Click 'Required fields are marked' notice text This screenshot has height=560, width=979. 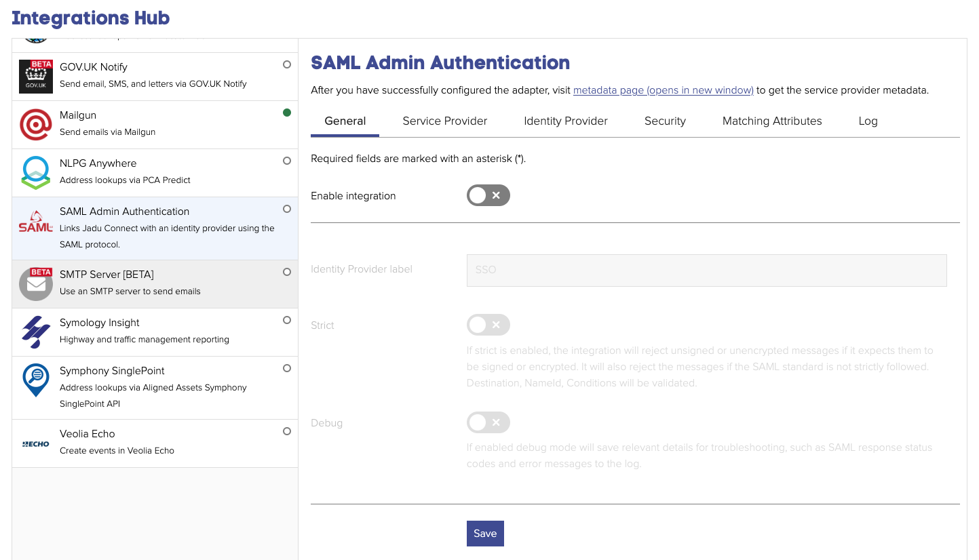(419, 159)
